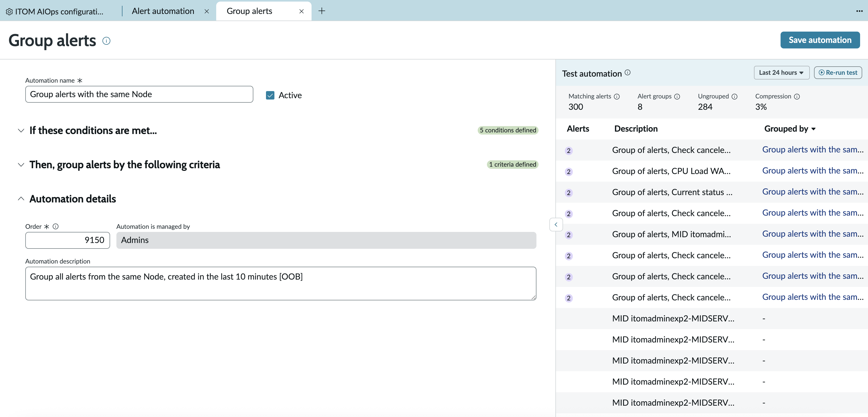Click the count badge on the Current status row
This screenshot has width=868, height=417.
(569, 193)
